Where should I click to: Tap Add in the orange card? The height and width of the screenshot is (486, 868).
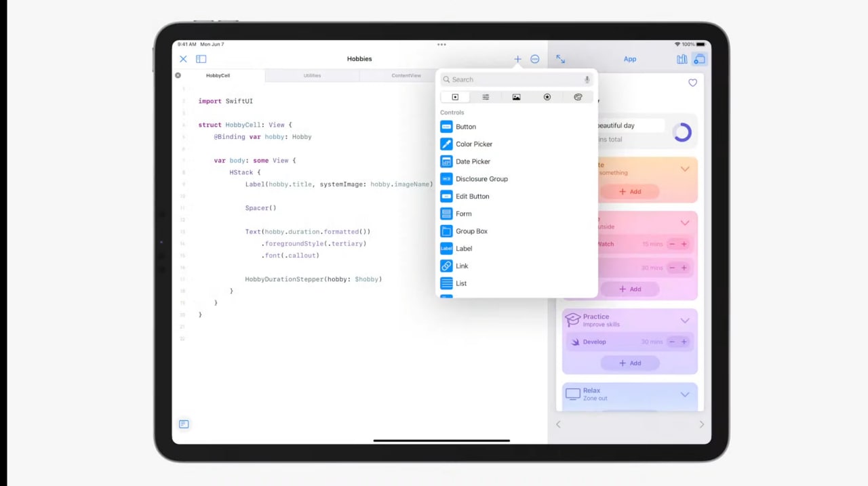(x=630, y=191)
